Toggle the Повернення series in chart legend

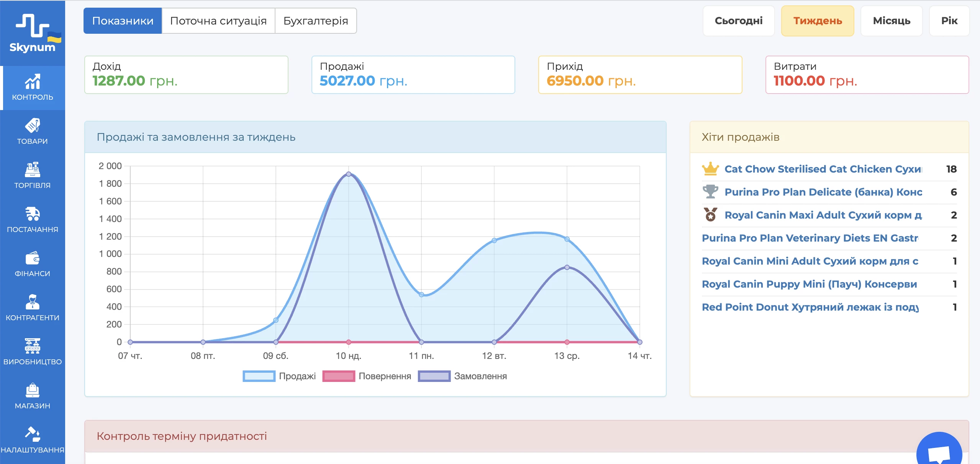367,376
